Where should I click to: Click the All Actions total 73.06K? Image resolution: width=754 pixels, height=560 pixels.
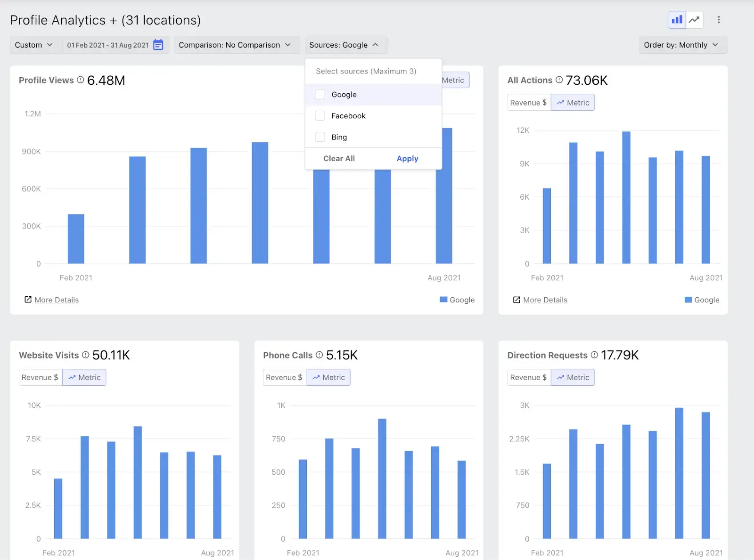pyautogui.click(x=587, y=80)
